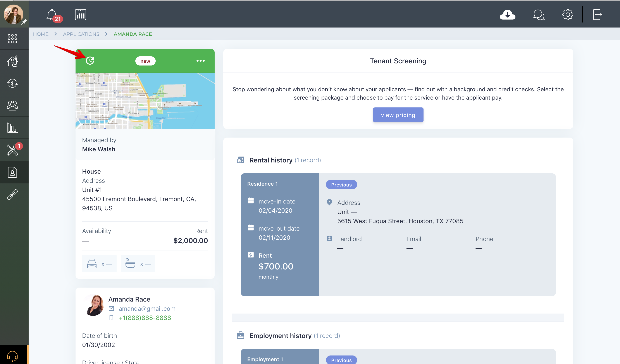This screenshot has width=620, height=364.
Task: Click 5615 West Fuqua Street address
Action: click(400, 221)
